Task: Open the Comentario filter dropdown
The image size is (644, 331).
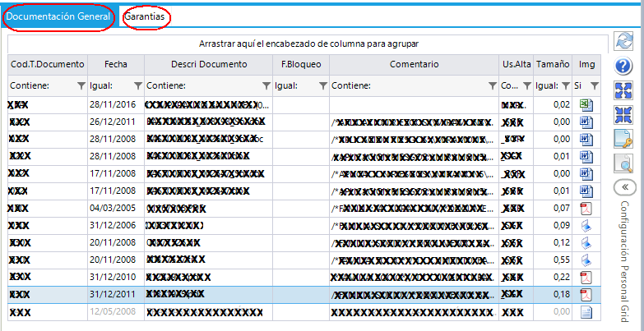Action: (493, 85)
